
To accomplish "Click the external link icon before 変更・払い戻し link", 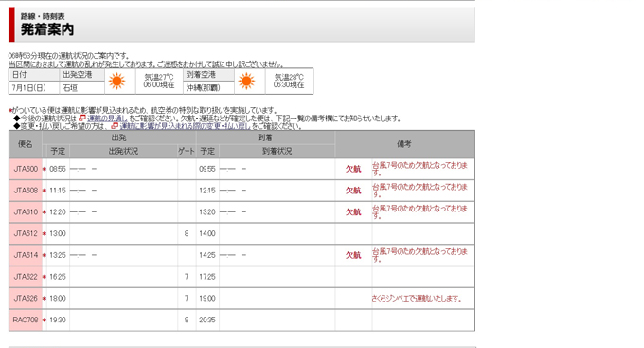I will coord(115,126).
